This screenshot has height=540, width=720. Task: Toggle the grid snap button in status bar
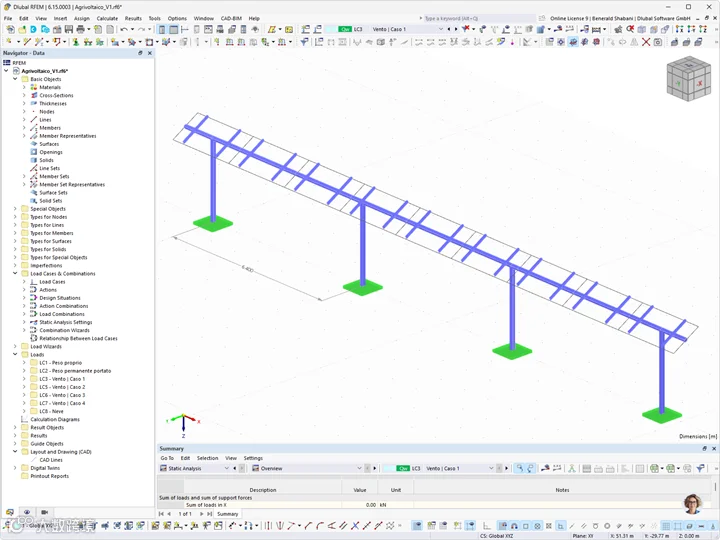point(666,526)
